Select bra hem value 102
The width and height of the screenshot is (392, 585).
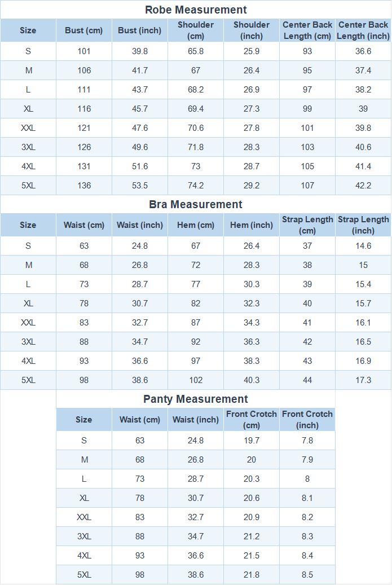pos(196,380)
